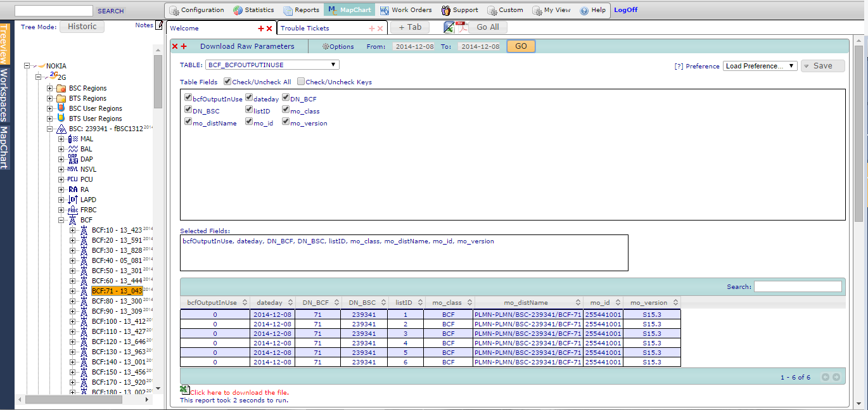The image size is (868, 410).
Task: Click the Excel icon next to download link
Action: click(184, 391)
